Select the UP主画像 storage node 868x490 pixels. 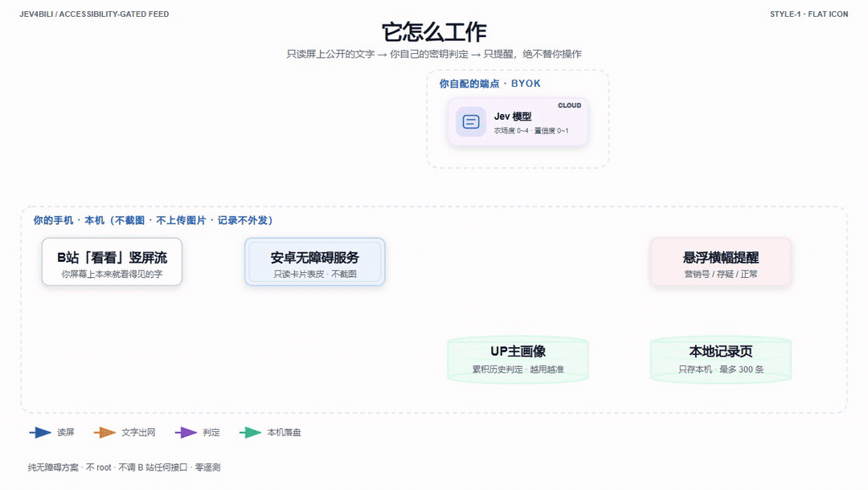[518, 360]
